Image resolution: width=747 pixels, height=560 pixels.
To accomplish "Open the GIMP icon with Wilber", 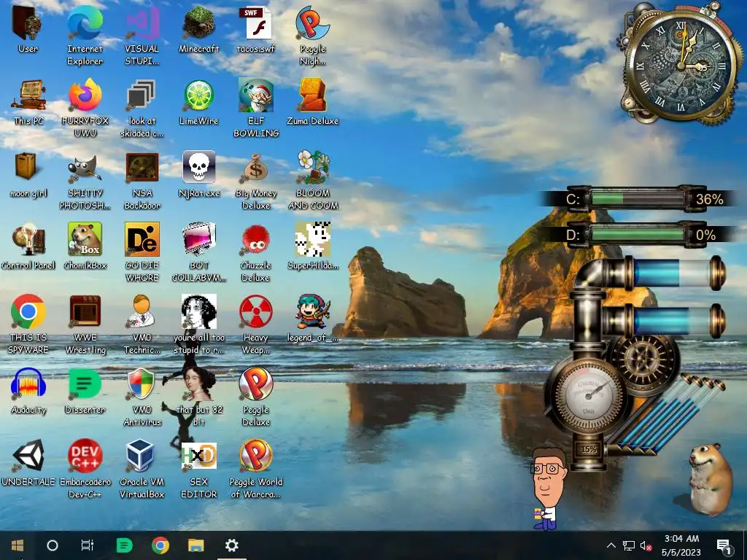I will point(85,168).
